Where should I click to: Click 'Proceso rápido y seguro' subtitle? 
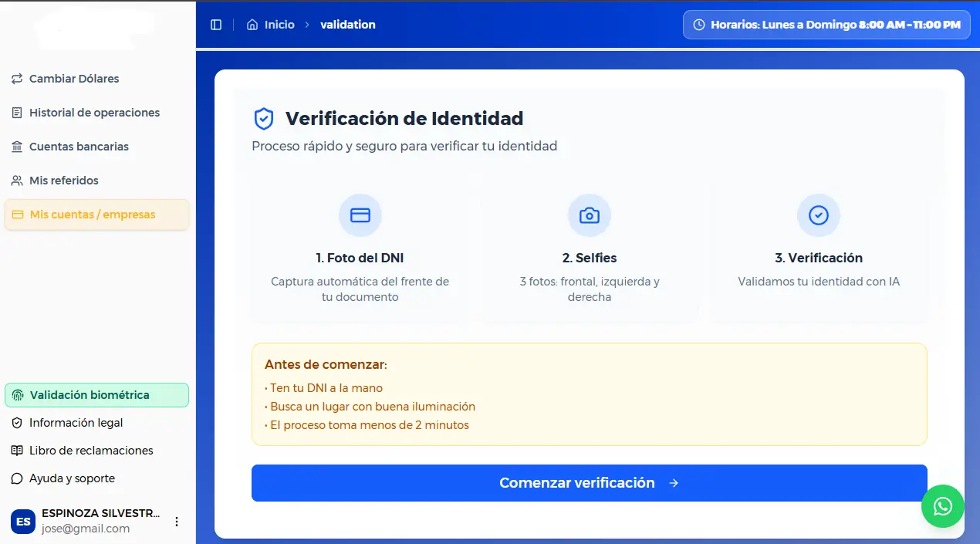pos(404,146)
